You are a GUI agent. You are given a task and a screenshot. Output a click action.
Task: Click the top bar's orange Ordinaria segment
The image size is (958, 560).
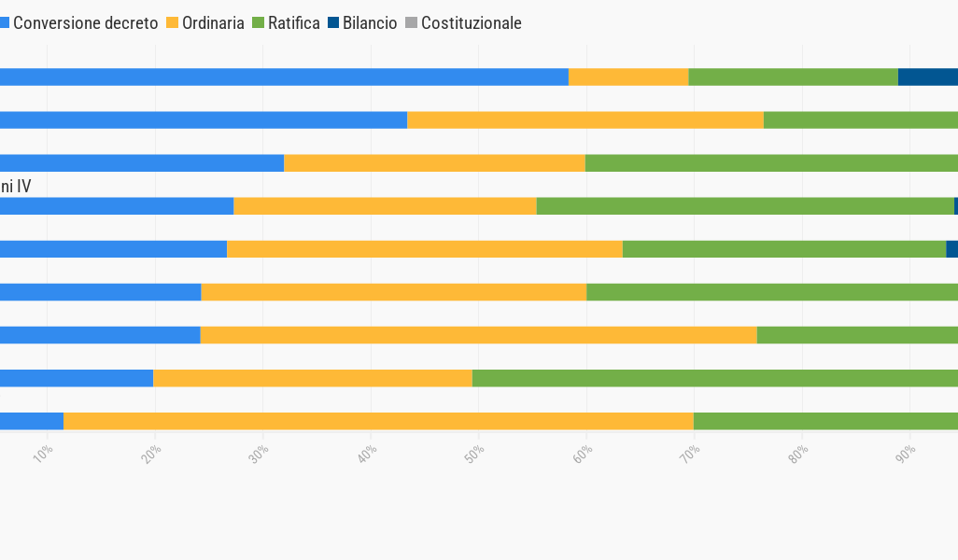pyautogui.click(x=628, y=77)
